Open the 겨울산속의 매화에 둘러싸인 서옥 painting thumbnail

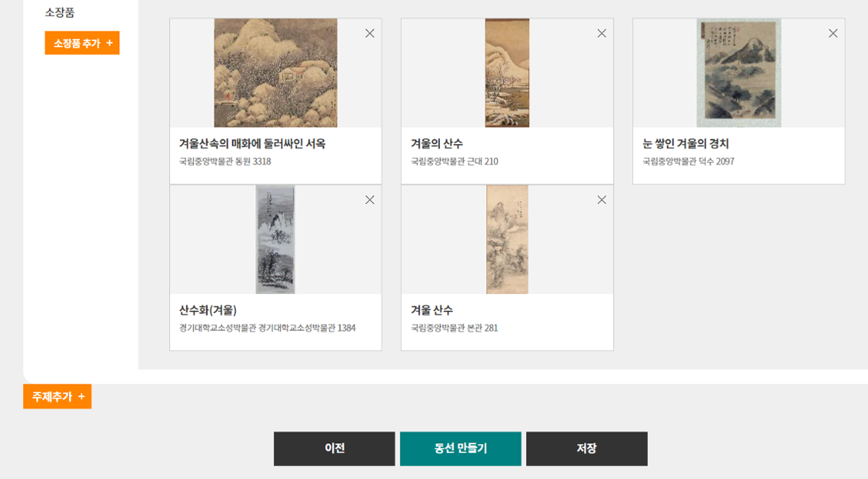point(275,73)
